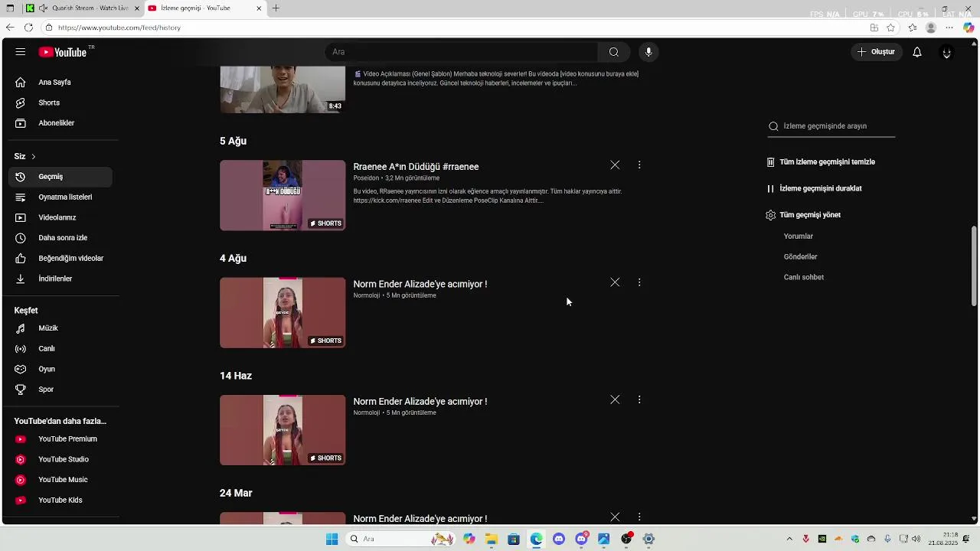This screenshot has width=980, height=551.
Task: Click the YouTube search field Ara
Action: click(x=462, y=52)
